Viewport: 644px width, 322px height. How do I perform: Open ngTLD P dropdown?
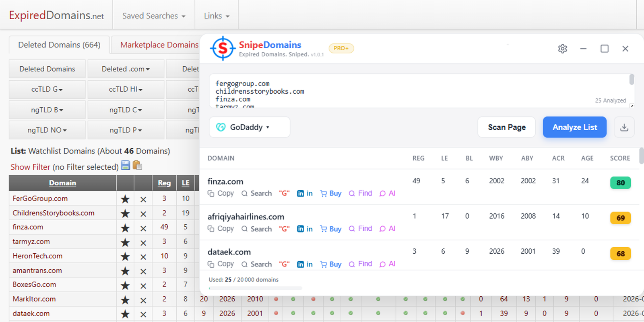pyautogui.click(x=126, y=130)
